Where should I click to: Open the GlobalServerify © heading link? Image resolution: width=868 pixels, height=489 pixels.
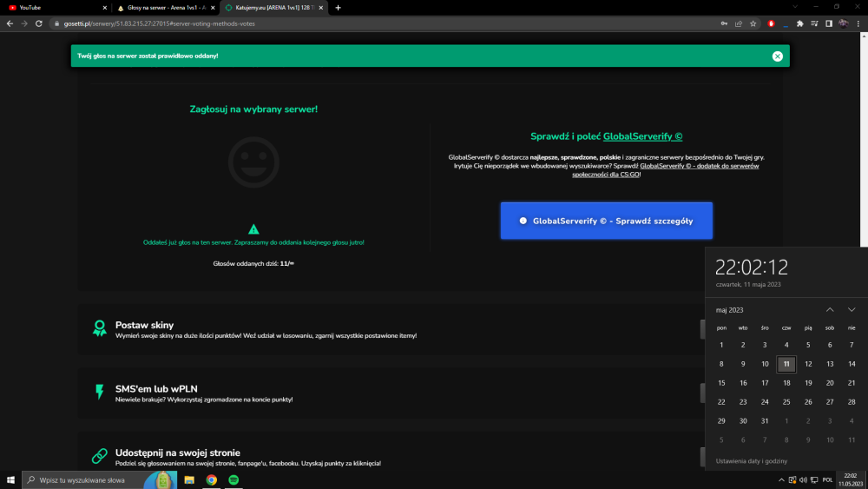click(642, 136)
